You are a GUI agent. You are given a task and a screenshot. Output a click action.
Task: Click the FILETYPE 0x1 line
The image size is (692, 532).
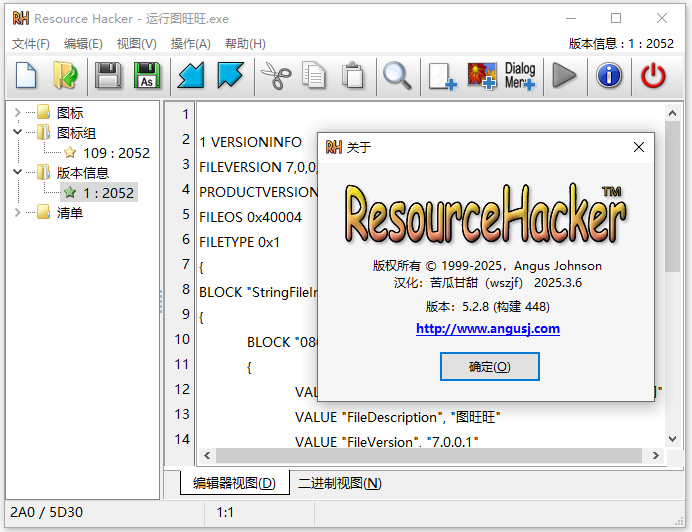(239, 242)
